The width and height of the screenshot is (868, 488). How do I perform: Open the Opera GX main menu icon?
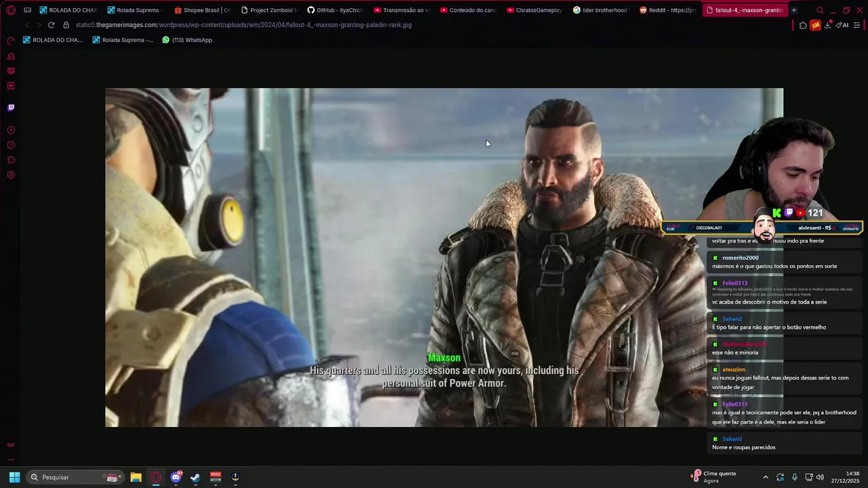pyautogui.click(x=11, y=10)
